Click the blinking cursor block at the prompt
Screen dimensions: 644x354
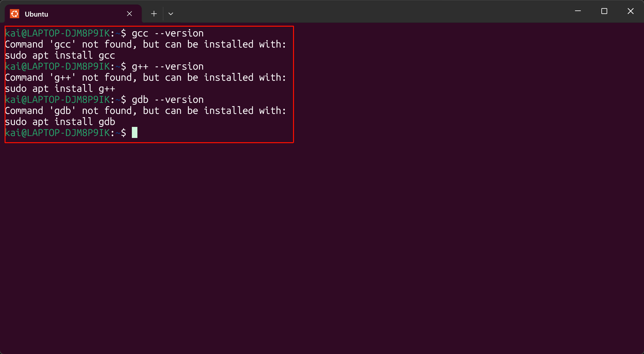tap(134, 133)
